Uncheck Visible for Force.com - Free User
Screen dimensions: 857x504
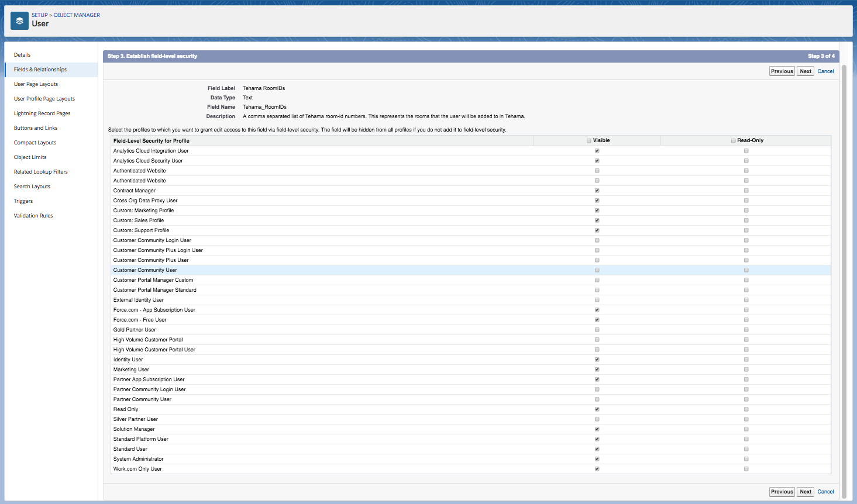(597, 320)
